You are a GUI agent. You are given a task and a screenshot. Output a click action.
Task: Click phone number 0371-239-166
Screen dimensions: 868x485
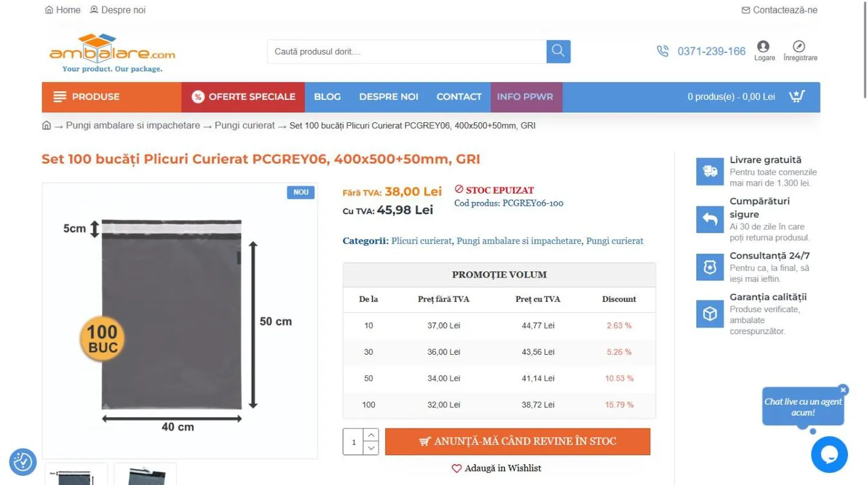pyautogui.click(x=711, y=51)
